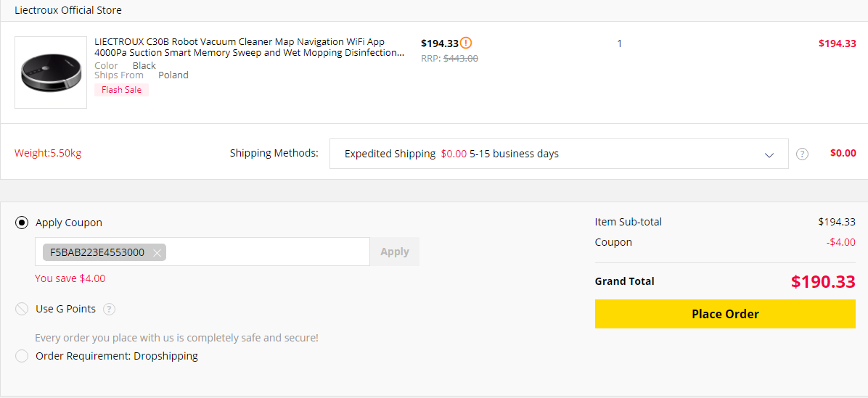
Task: Select the Apply Coupon radio button
Action: tap(22, 223)
